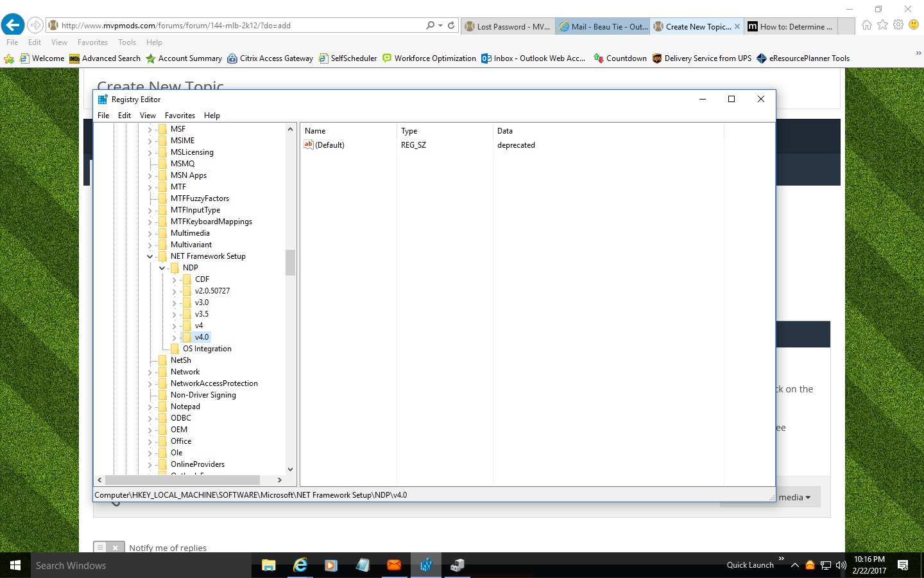Click the tree horizontal scrollbar thumb
The height and width of the screenshot is (578, 924).
click(x=182, y=480)
